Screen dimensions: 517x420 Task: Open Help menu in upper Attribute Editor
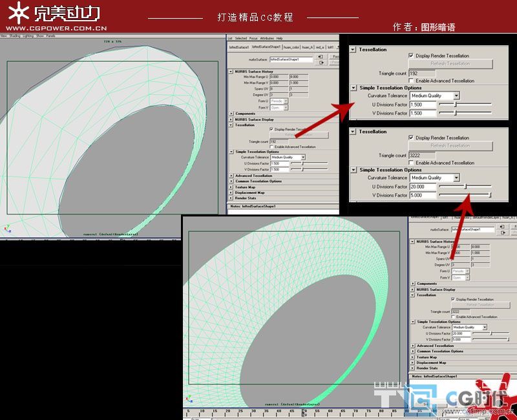(x=280, y=39)
